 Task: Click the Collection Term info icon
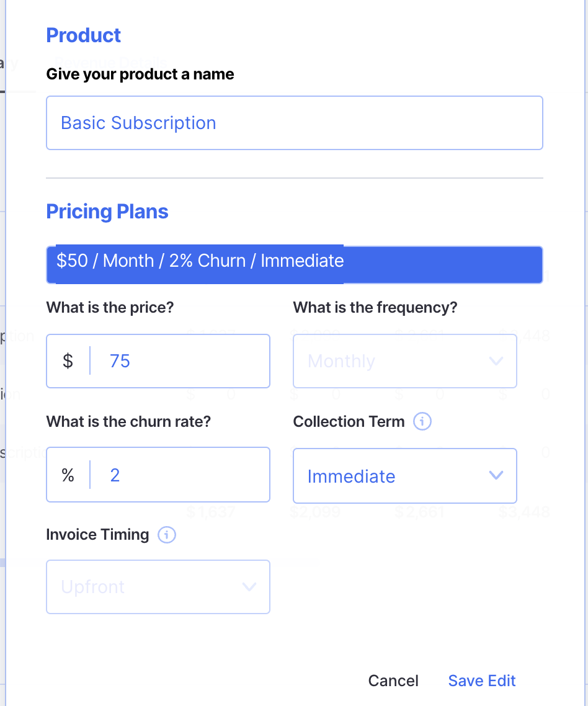pyautogui.click(x=422, y=422)
